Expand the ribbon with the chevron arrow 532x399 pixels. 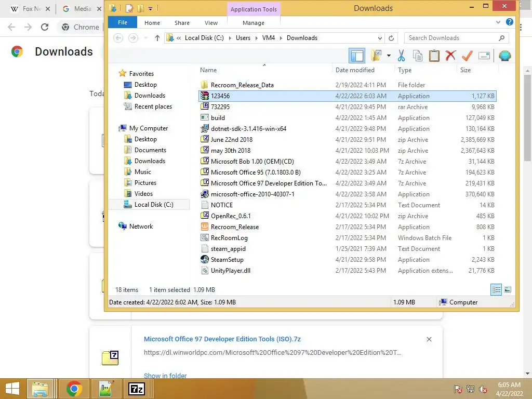pyautogui.click(x=498, y=22)
